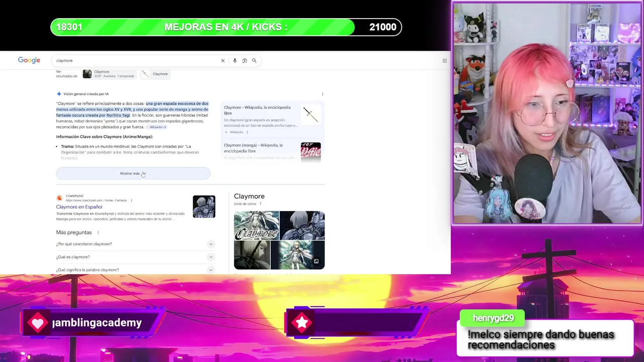
Task: Open the three-dot menu beside Serie de cómic
Action: [x=260, y=204]
